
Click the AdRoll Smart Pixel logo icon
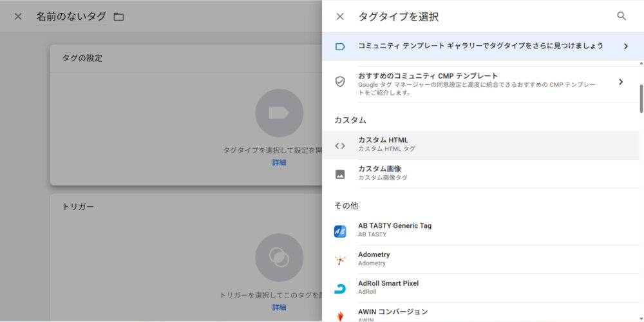click(340, 288)
